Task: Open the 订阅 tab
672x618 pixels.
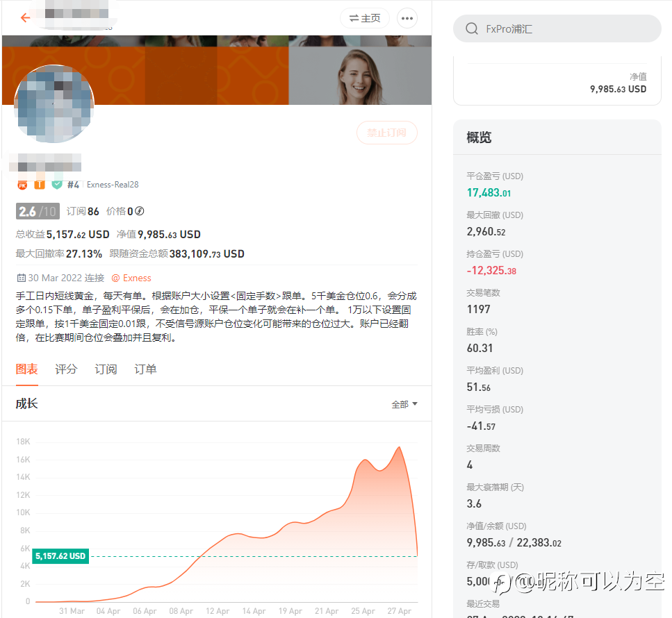Action: [106, 369]
